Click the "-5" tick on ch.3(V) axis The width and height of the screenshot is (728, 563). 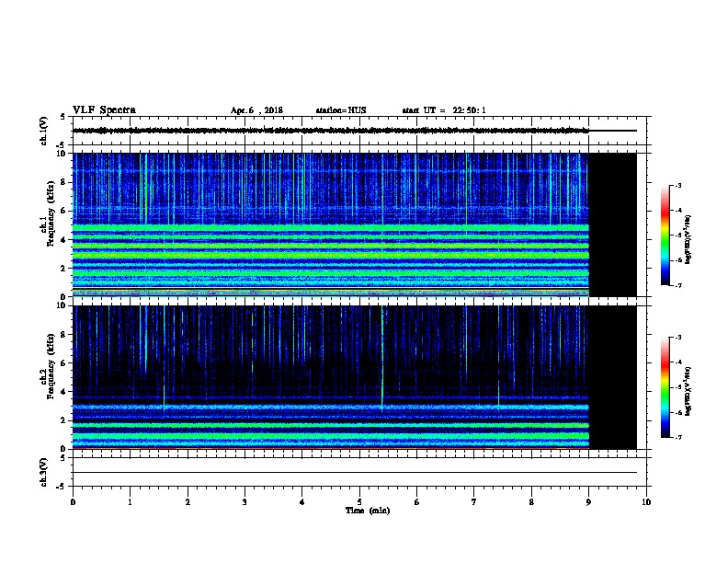click(63, 487)
